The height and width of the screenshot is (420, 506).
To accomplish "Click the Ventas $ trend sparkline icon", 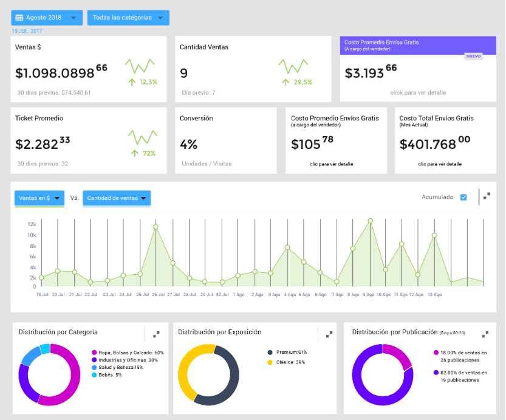I will (140, 66).
